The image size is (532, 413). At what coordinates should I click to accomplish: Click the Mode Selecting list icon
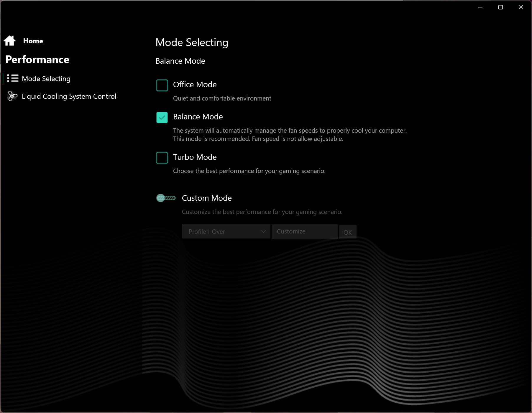tap(13, 78)
